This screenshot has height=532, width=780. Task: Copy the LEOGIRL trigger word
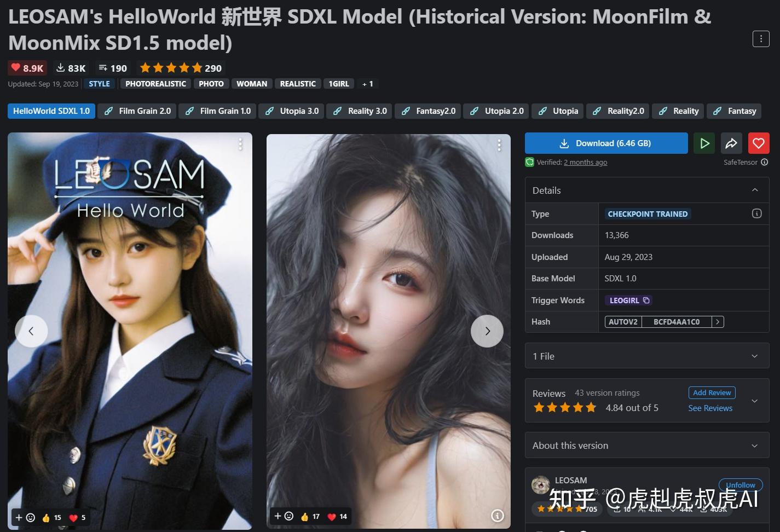tap(647, 300)
